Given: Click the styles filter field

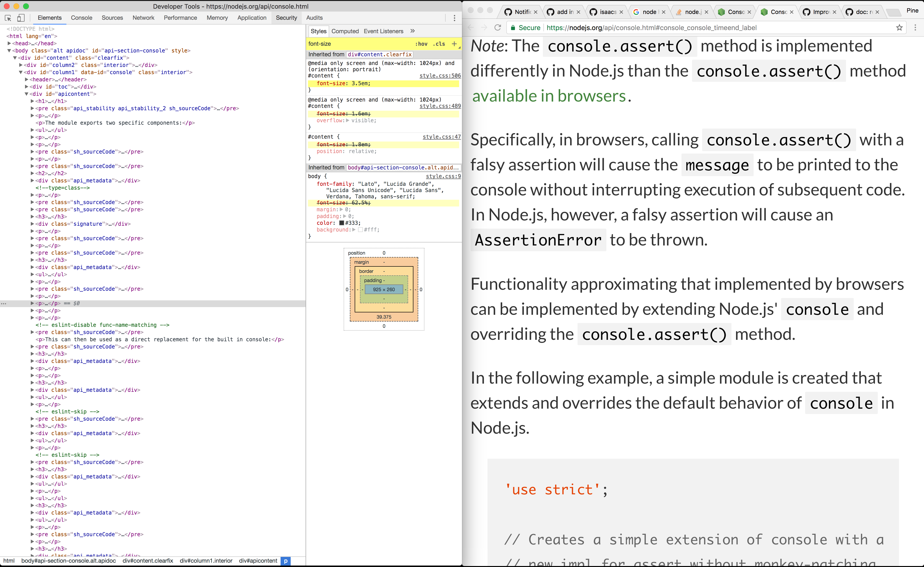Looking at the screenshot, I should [359, 44].
